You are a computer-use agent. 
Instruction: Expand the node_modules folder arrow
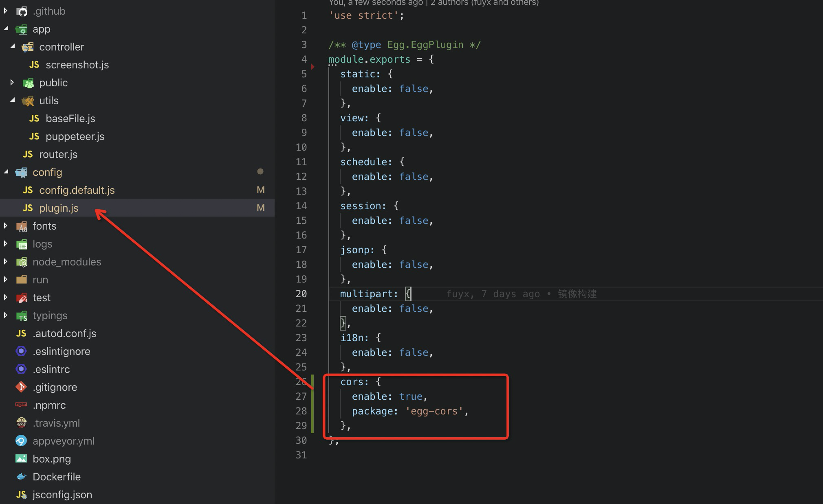pyautogui.click(x=6, y=262)
